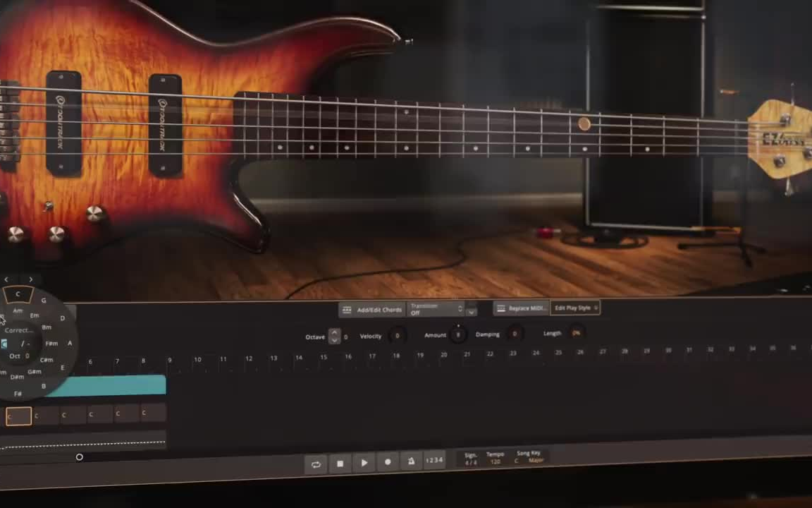Click the Add/Edit Chords grid icon

(347, 310)
